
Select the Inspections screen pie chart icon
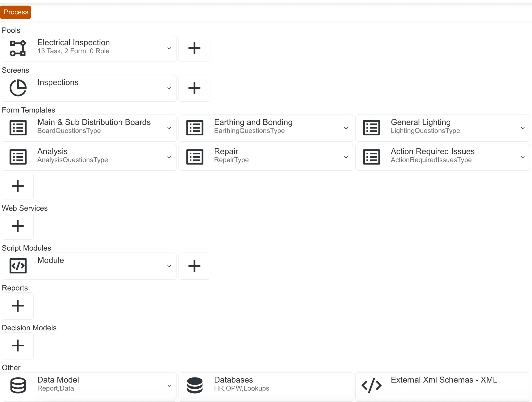(x=18, y=88)
